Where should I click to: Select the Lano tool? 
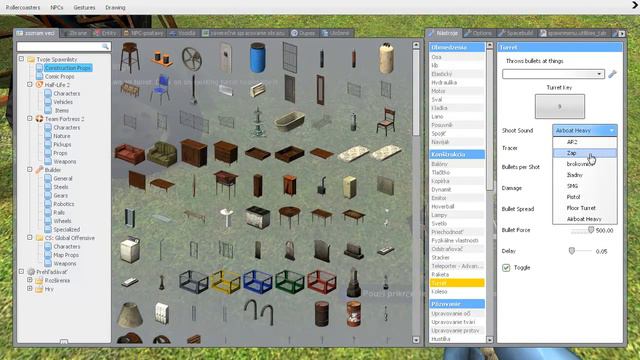pos(457,116)
